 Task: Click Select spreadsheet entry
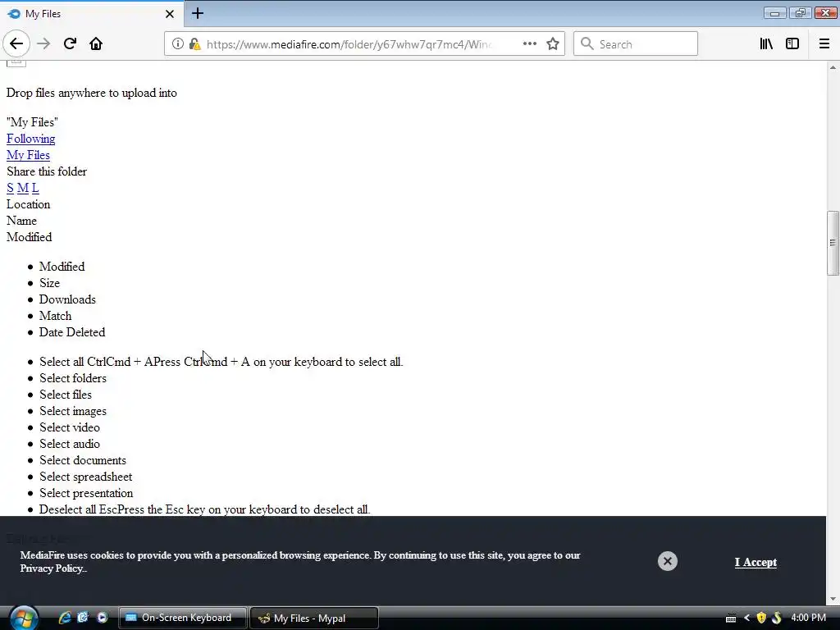click(x=85, y=477)
